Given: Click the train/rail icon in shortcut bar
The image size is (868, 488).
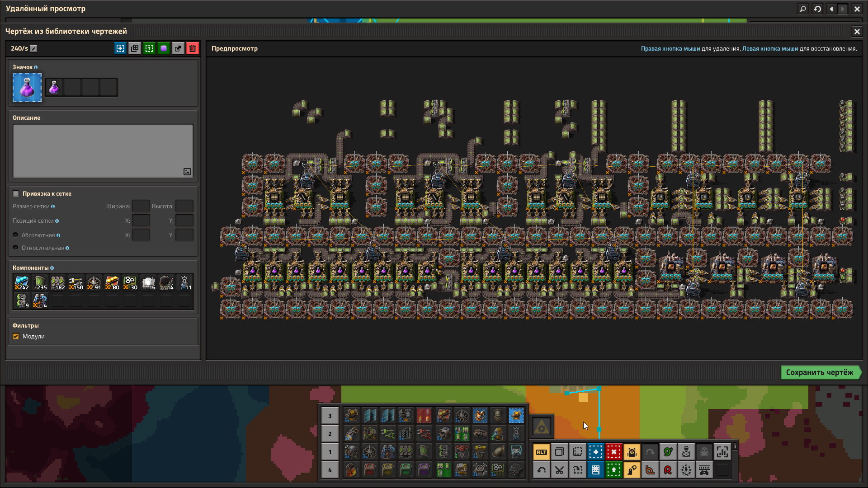Looking at the screenshot, I should point(704,470).
